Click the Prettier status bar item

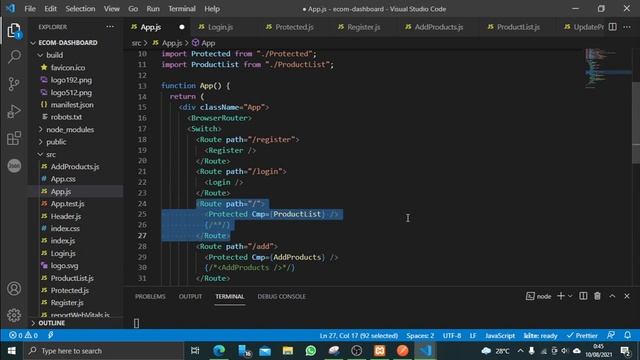point(582,336)
